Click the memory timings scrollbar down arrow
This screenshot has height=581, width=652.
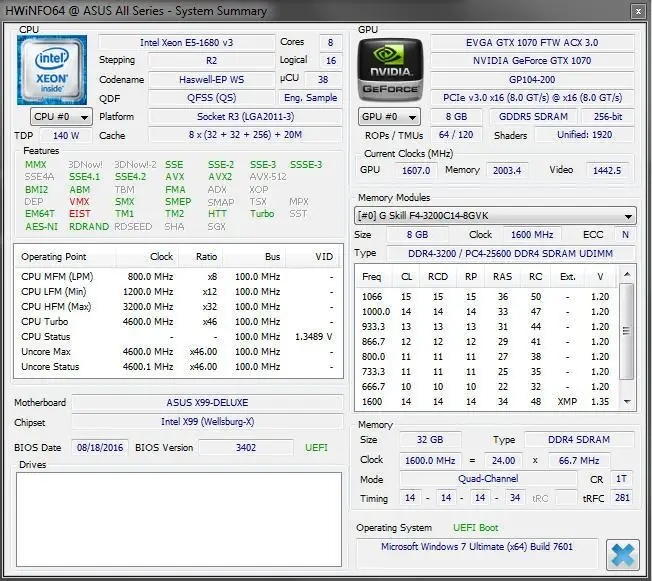click(627, 402)
